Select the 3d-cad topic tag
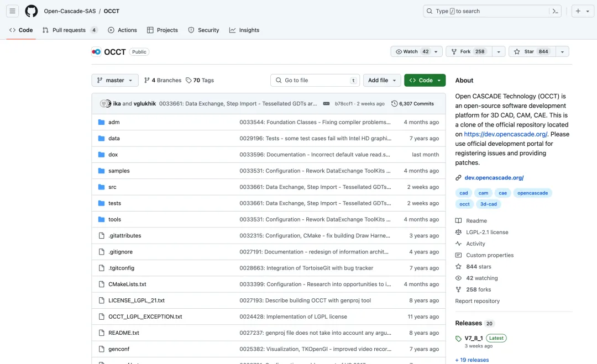 click(489, 204)
